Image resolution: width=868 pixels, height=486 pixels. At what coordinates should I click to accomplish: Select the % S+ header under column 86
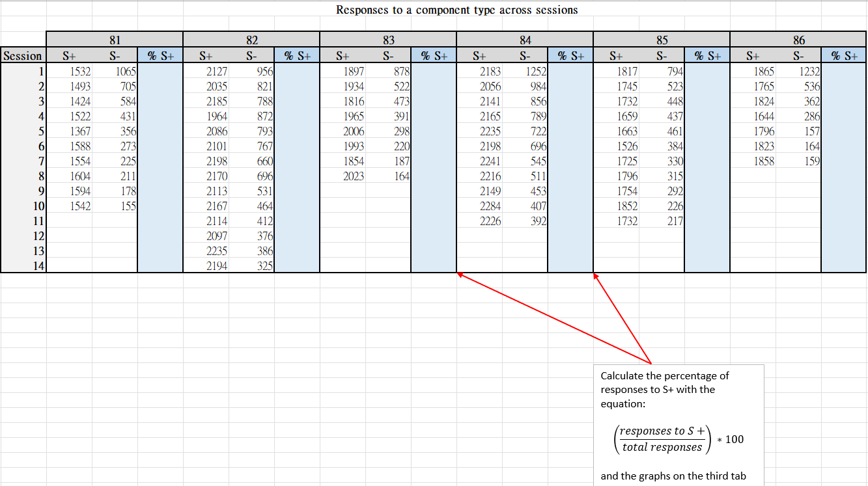(844, 56)
